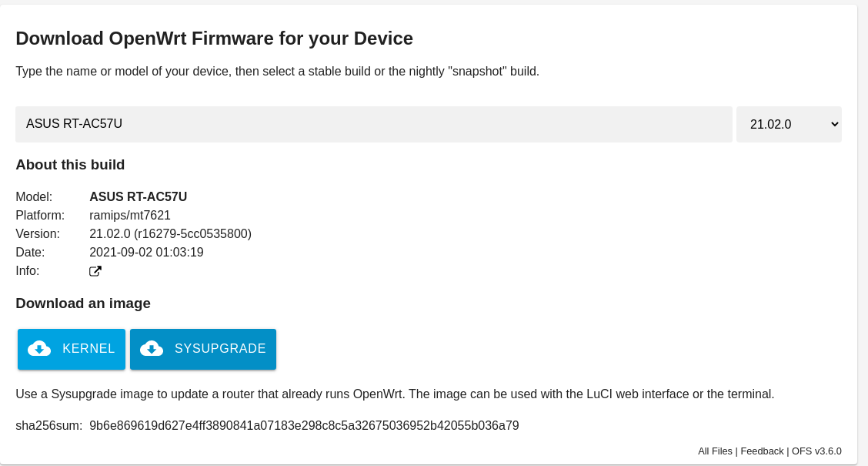Download the KERNEL image
Viewport: 868px width, 466px height.
tap(72, 349)
